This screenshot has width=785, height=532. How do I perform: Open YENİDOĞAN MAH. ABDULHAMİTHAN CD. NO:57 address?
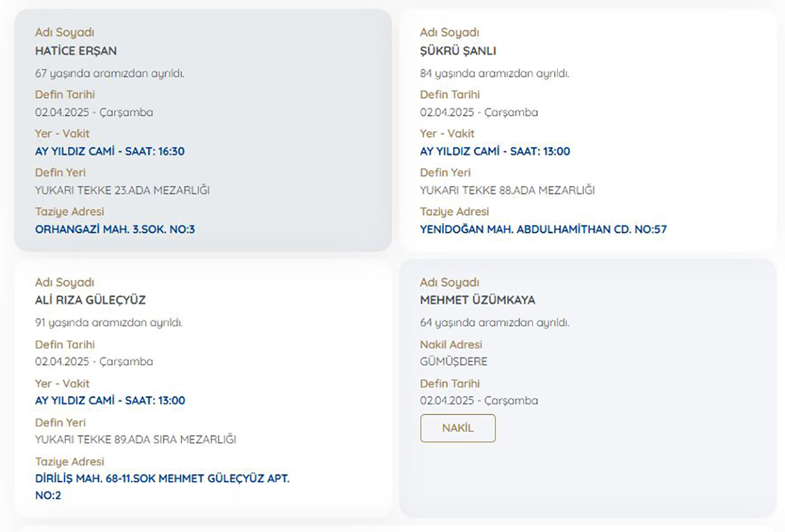tap(543, 230)
